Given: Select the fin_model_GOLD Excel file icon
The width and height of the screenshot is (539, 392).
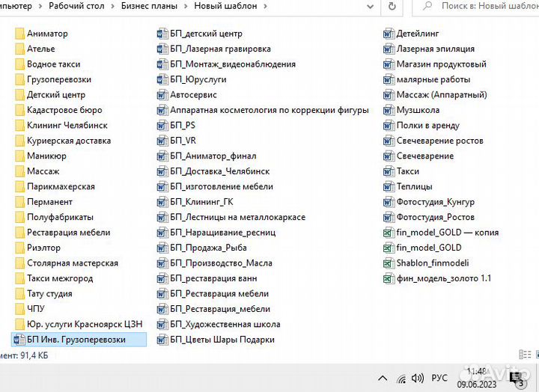Looking at the screenshot, I should (388, 248).
